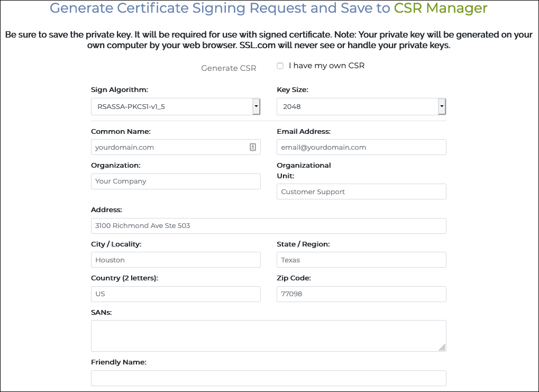Select the Country two-letter field
Screen dimensions: 539x392
click(176, 294)
